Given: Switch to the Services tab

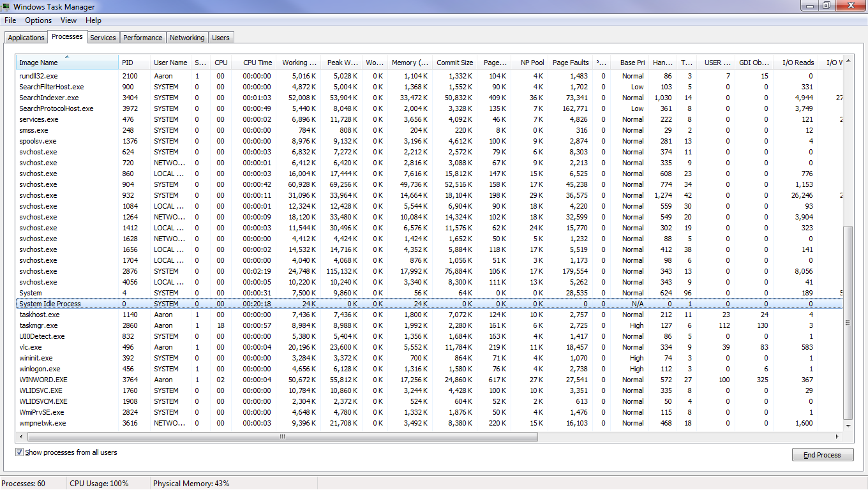Looking at the screenshot, I should point(103,38).
